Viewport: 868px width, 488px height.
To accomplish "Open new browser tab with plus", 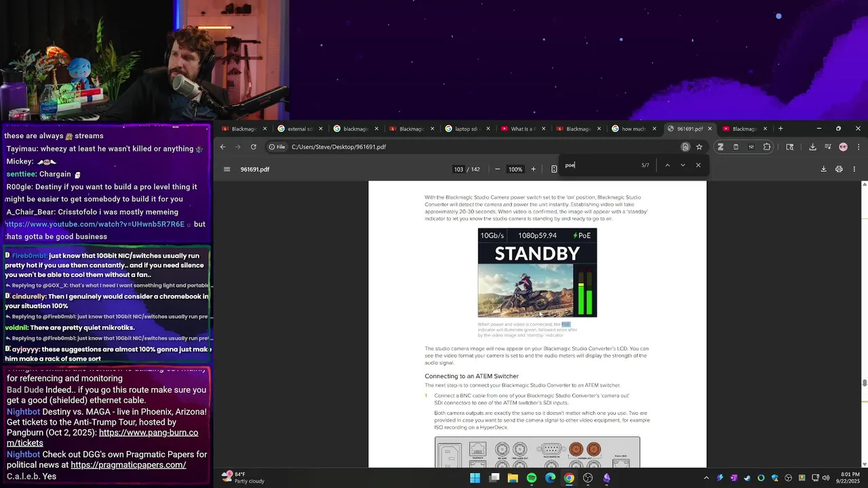I will [x=781, y=129].
